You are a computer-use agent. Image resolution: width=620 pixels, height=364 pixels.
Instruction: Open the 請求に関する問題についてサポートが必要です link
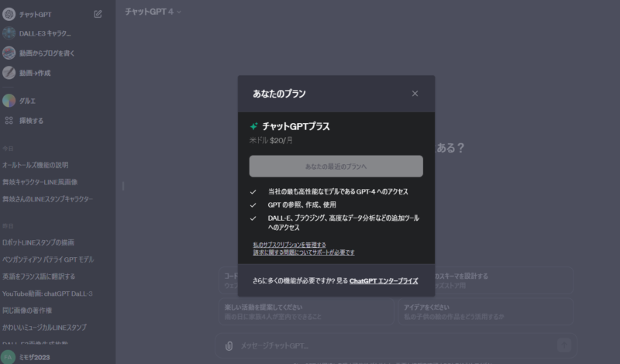(x=304, y=252)
